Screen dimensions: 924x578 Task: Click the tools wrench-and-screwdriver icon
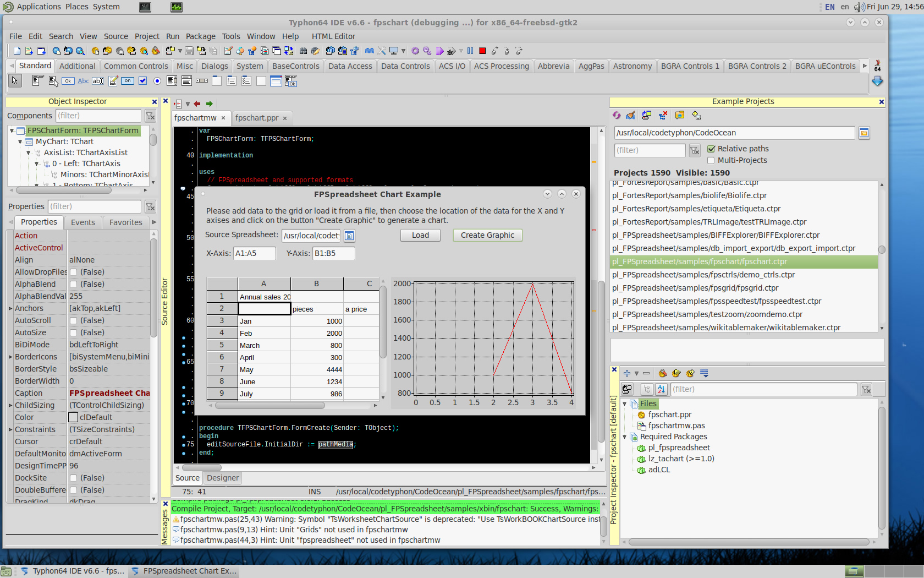pyautogui.click(x=382, y=51)
